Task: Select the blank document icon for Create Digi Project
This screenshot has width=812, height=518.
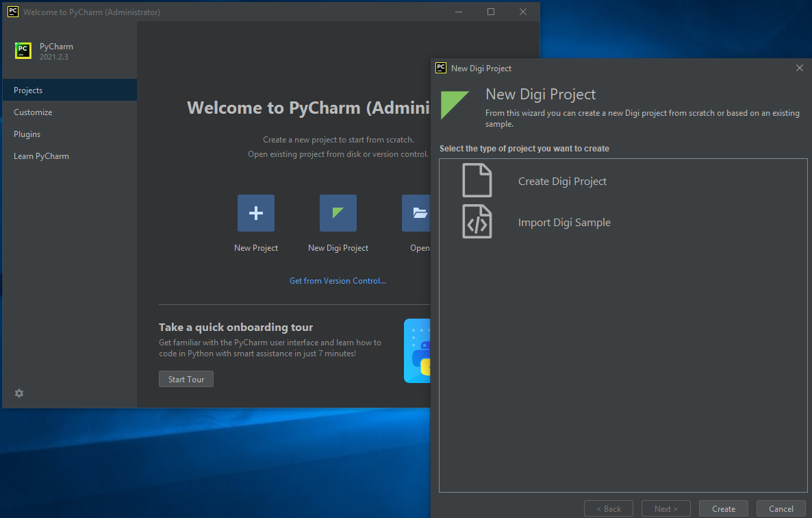Action: click(477, 180)
